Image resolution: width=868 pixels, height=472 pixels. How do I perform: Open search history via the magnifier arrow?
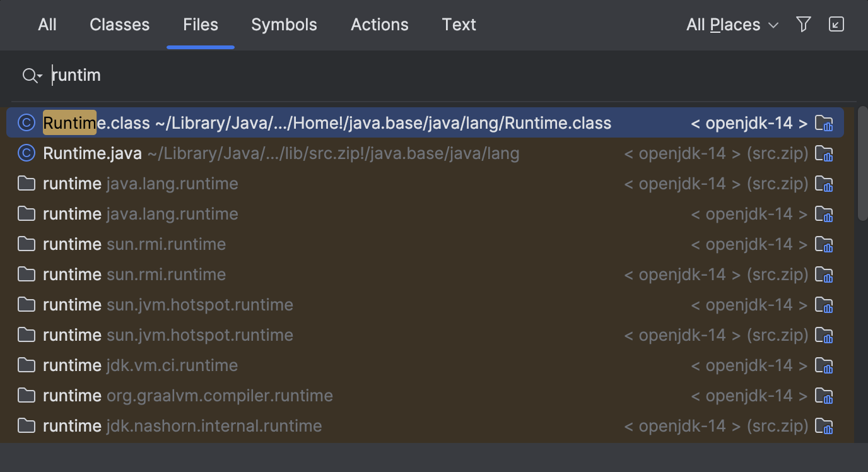[32, 75]
